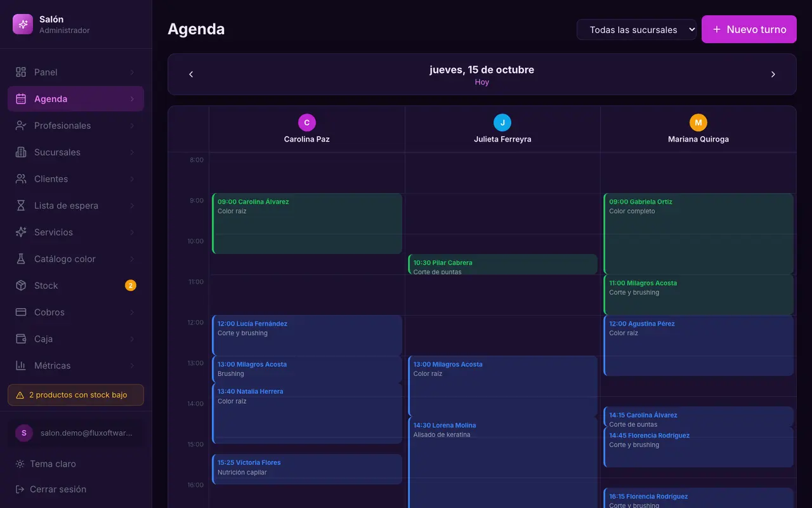Open 13:00 Milagros Acosta Brushing appointment
Image resolution: width=812 pixels, height=508 pixels.
(x=307, y=369)
